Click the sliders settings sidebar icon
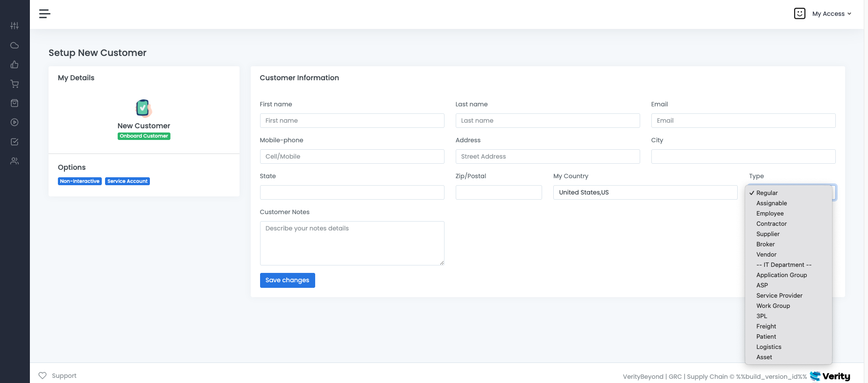 14,26
